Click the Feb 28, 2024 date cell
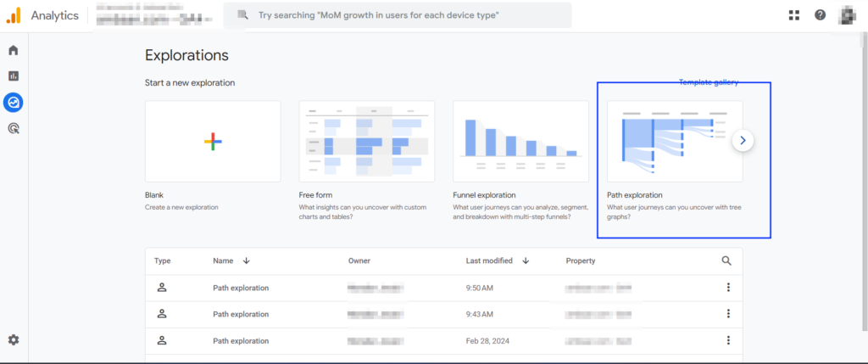 pos(486,341)
